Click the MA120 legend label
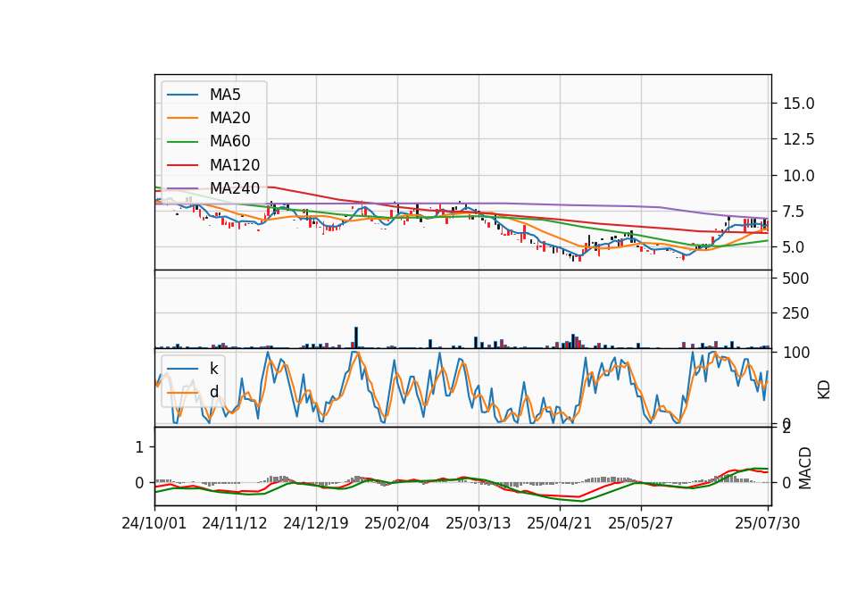This screenshot has width=857, height=616. click(235, 165)
